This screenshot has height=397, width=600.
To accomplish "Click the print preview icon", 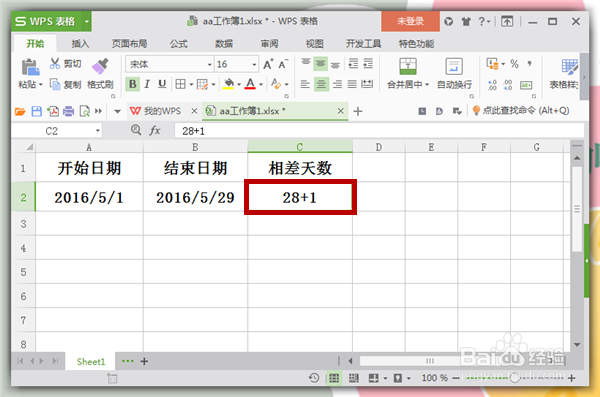I will coord(84,111).
